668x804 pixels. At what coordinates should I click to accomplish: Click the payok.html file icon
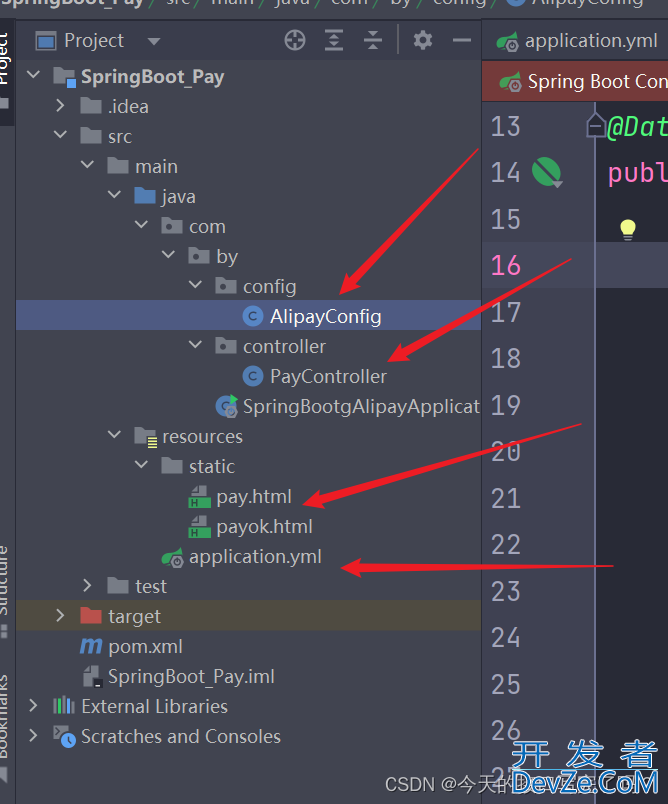click(x=199, y=527)
